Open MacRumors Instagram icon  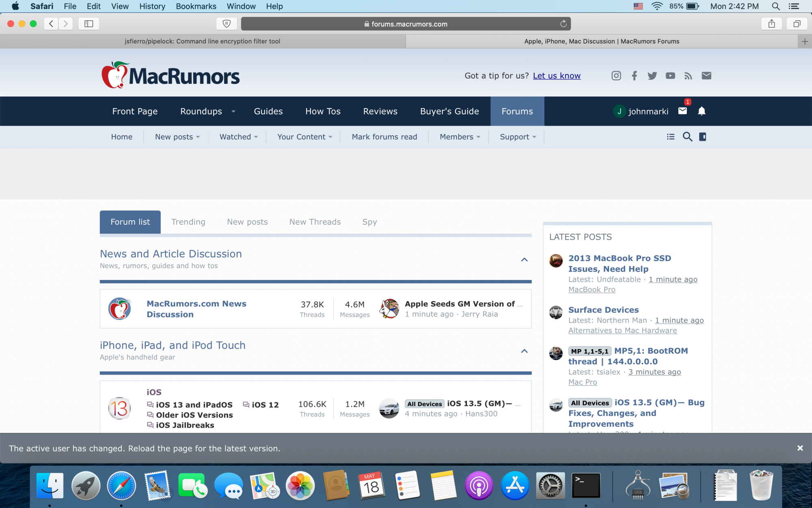(x=616, y=76)
